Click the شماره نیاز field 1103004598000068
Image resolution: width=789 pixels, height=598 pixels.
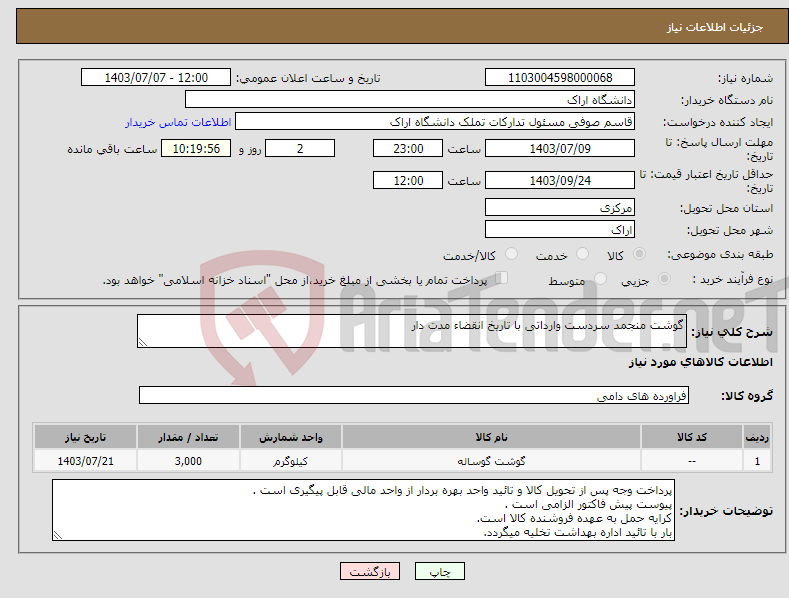(x=560, y=78)
